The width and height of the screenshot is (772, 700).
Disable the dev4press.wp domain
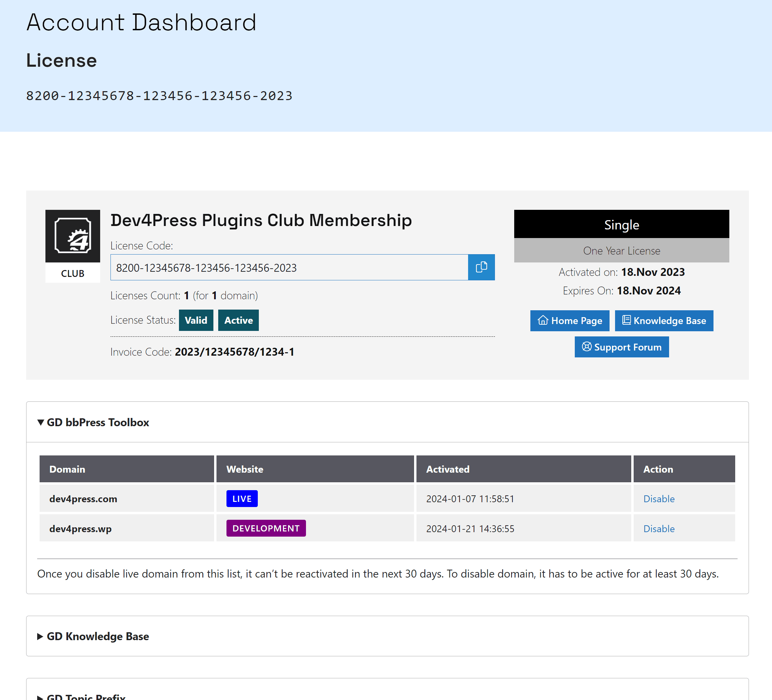coord(658,529)
